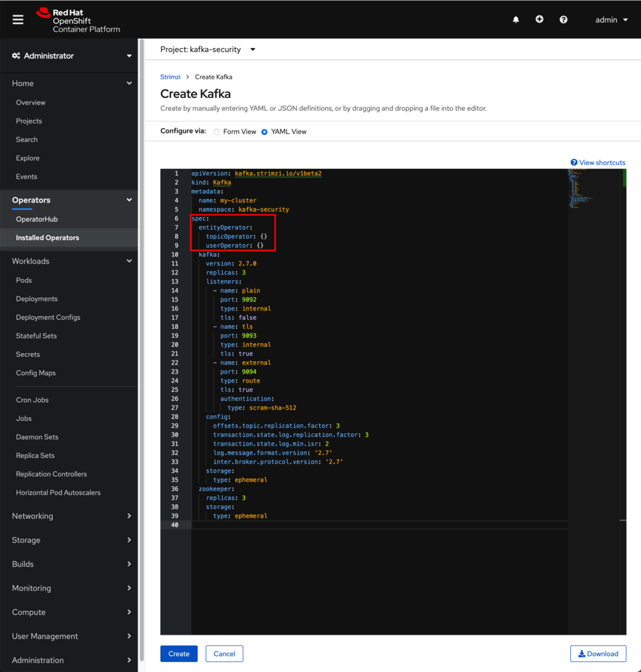
Task: Open the notifications bell
Action: [x=515, y=20]
